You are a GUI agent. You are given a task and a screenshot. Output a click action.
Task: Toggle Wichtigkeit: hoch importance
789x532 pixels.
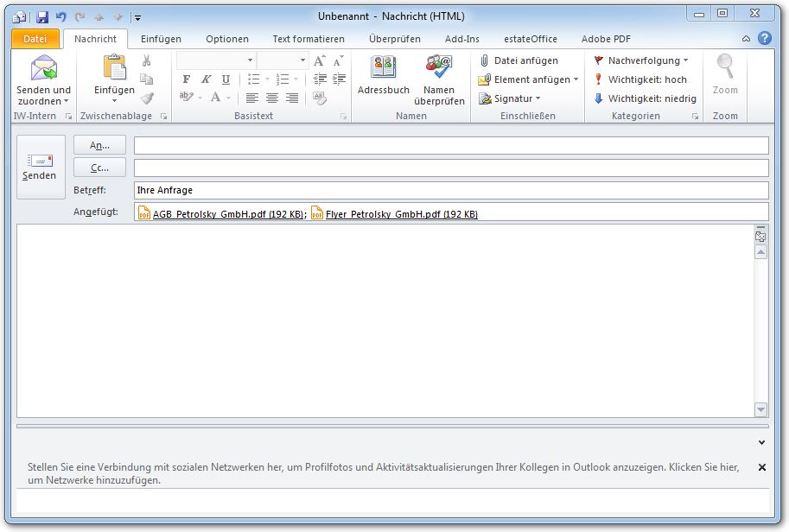(x=640, y=79)
